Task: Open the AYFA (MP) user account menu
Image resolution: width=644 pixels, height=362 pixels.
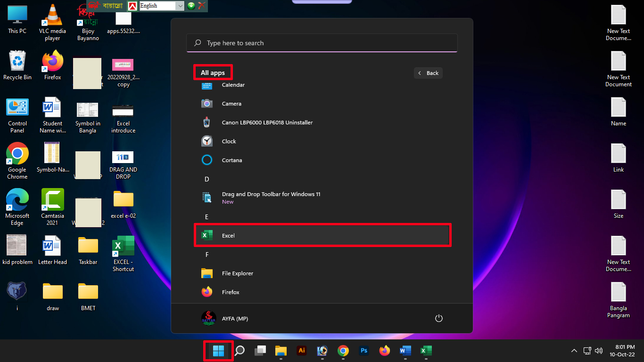Action: point(225,319)
